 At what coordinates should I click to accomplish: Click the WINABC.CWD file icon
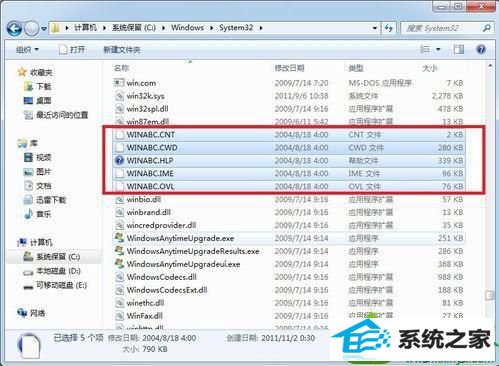click(x=119, y=148)
